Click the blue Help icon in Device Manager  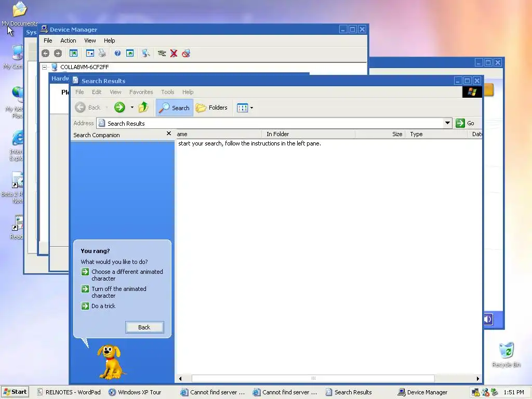tap(117, 53)
